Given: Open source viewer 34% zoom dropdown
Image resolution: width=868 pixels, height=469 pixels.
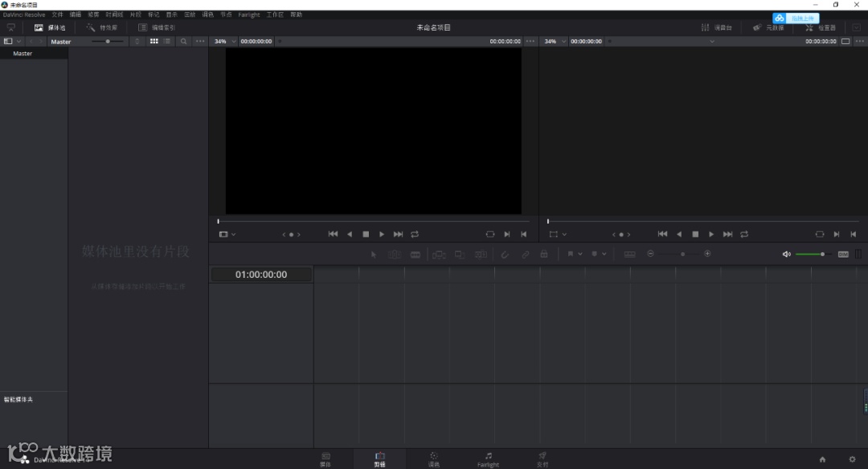Looking at the screenshot, I should (x=225, y=42).
